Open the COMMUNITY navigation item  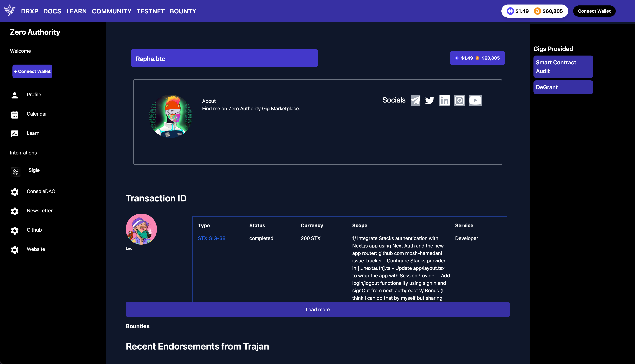pos(112,11)
